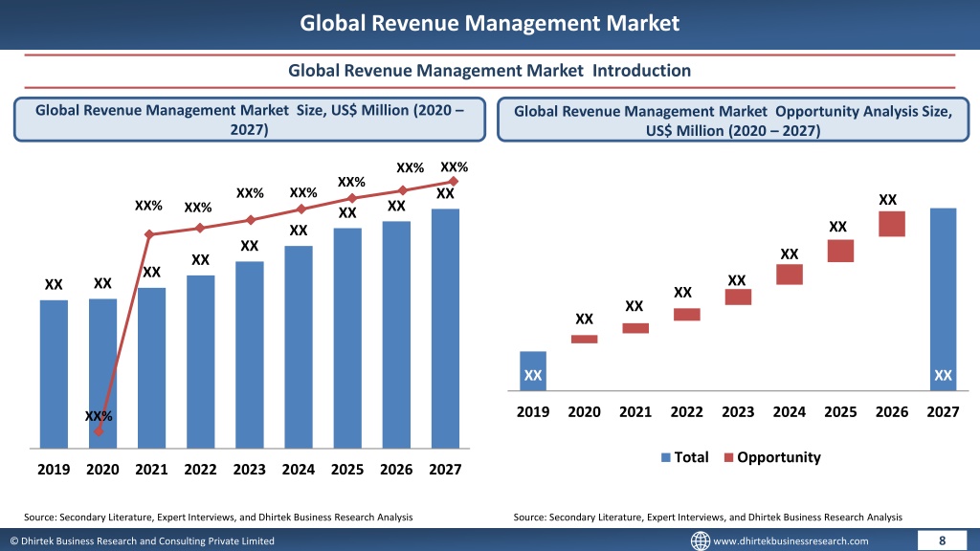Screen dimensions: 980x551
Task: Click the page number 8 box
Action: (943, 540)
